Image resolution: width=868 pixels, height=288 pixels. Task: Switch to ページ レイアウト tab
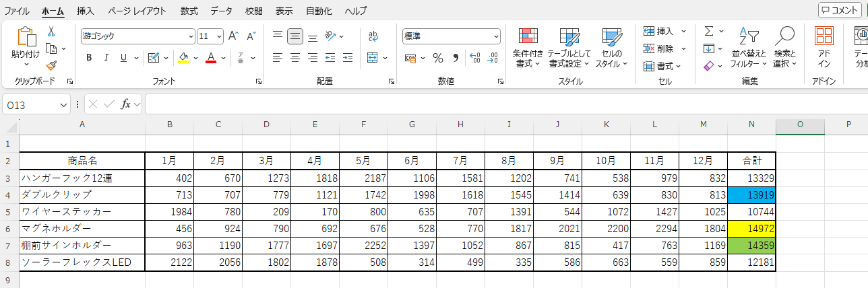tap(137, 11)
